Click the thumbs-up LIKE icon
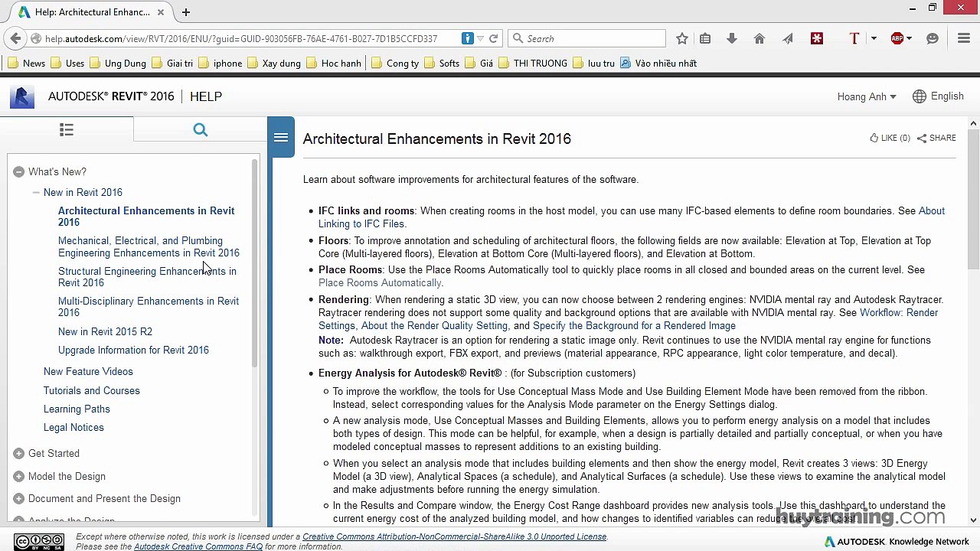The height and width of the screenshot is (551, 980). [x=874, y=138]
